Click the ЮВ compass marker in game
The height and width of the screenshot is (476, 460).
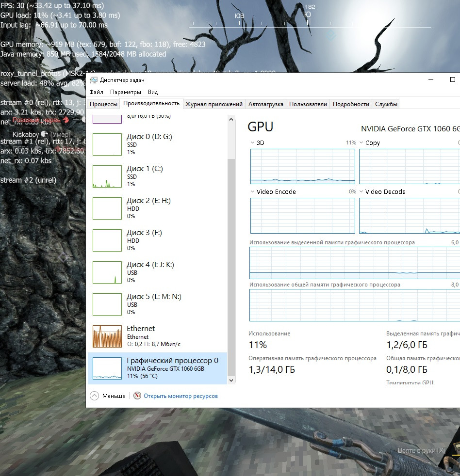239,16
